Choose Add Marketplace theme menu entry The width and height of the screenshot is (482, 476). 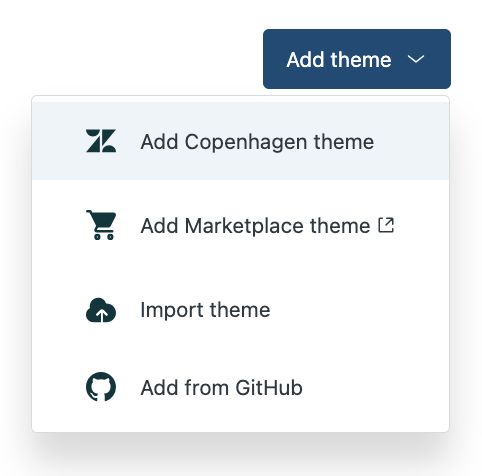[x=241, y=225]
